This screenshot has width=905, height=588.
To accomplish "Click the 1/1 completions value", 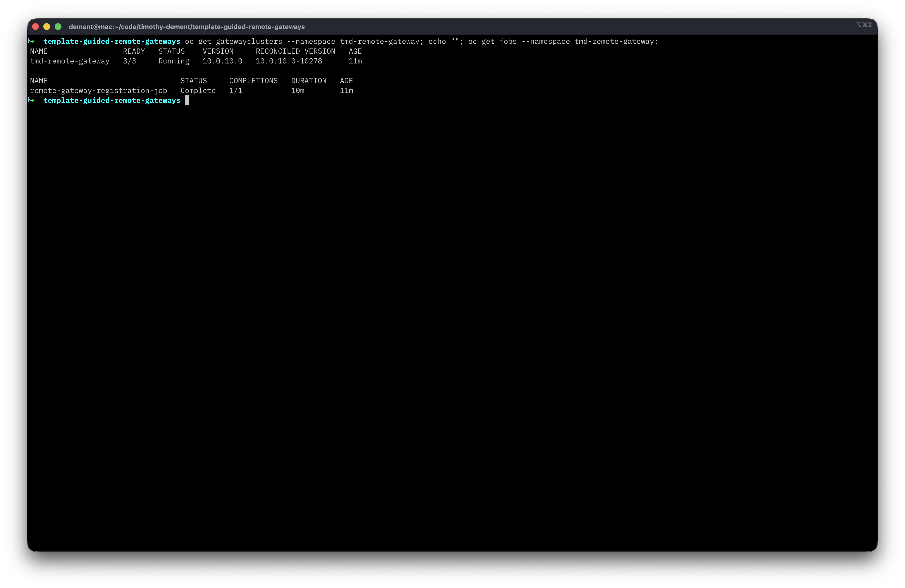I will (235, 91).
